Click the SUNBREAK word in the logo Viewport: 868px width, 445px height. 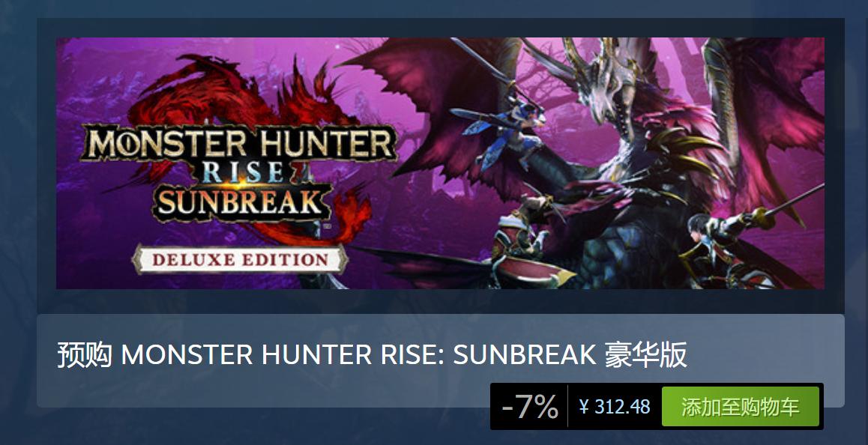(239, 202)
